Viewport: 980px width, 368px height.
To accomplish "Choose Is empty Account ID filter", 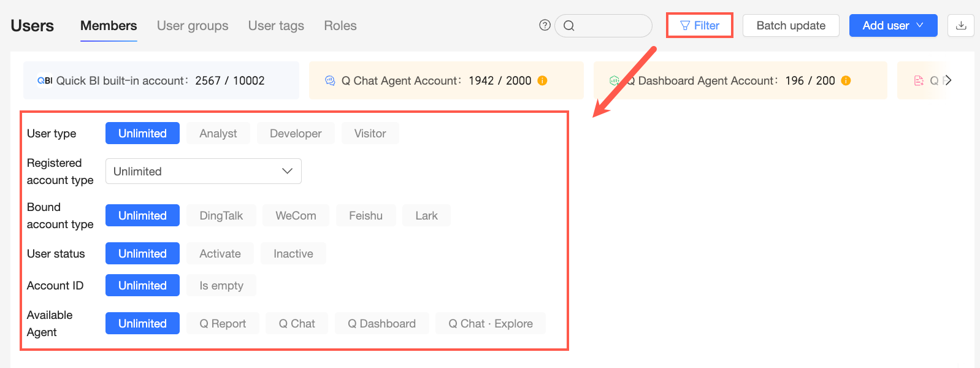I will click(221, 285).
